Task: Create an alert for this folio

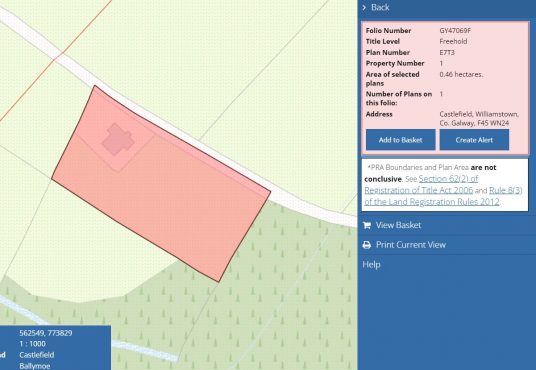Action: (x=474, y=140)
